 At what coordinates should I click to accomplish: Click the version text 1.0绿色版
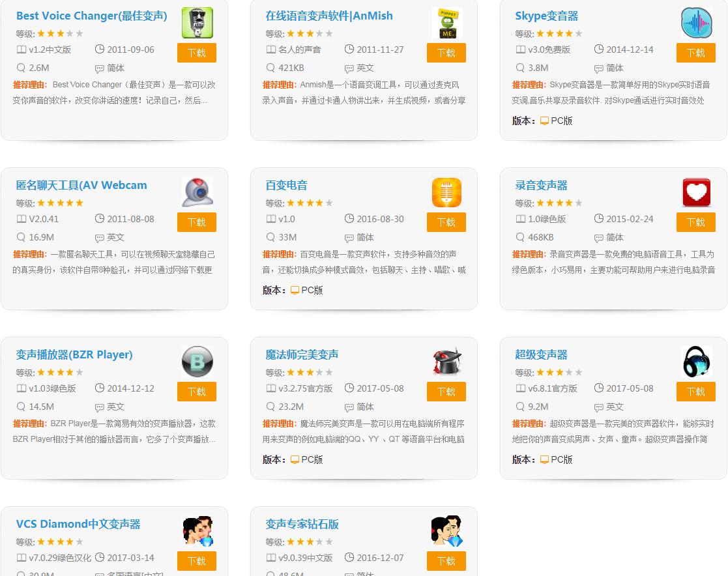547,219
